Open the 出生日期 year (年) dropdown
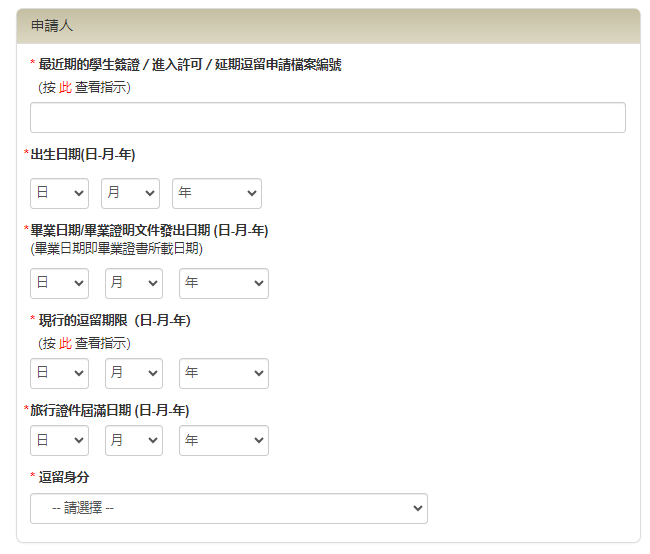 [x=217, y=193]
